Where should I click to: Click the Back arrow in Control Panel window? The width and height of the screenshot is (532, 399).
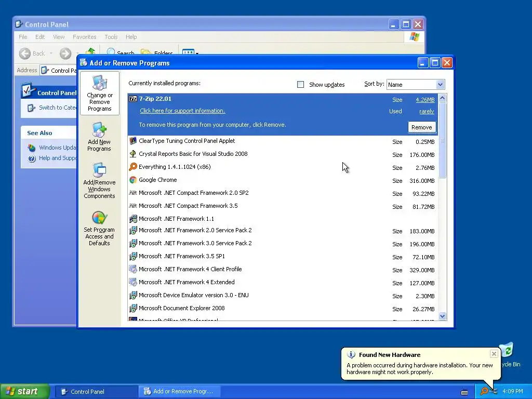tap(25, 54)
